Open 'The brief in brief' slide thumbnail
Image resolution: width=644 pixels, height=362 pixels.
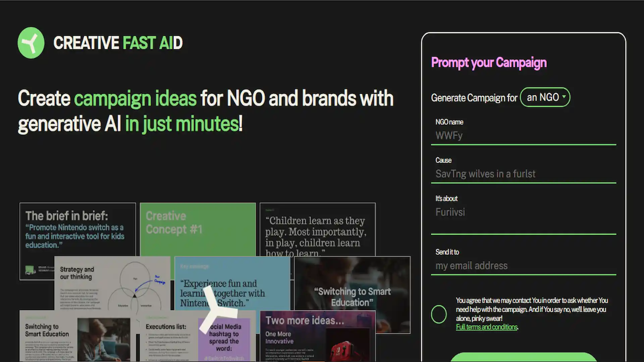[x=78, y=230]
